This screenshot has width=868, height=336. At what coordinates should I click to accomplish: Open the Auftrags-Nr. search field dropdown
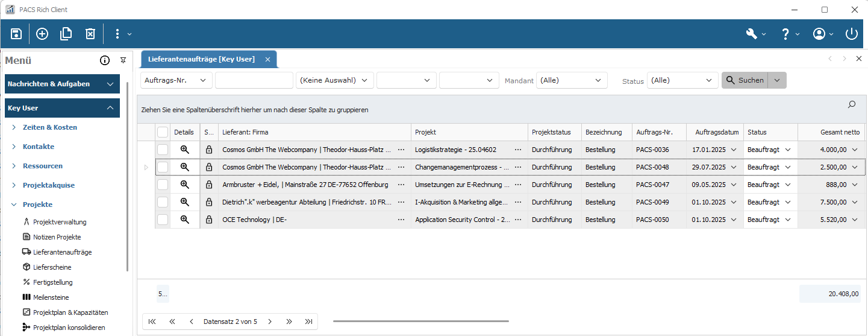click(176, 80)
